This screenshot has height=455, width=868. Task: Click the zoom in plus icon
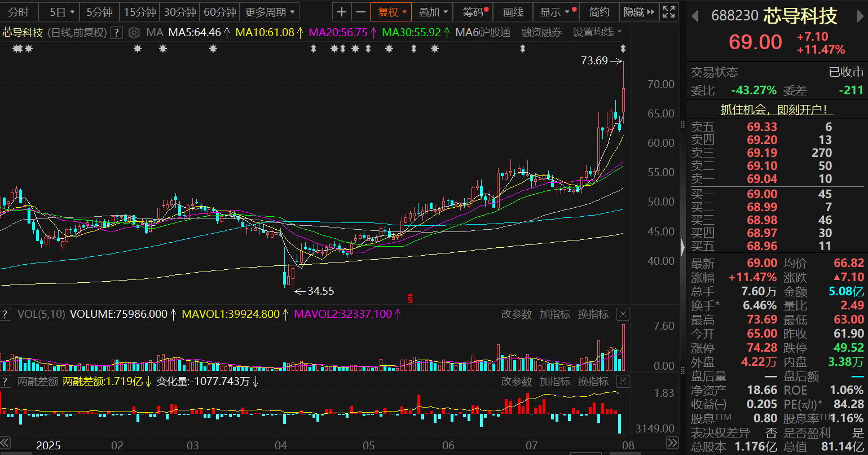pos(342,12)
